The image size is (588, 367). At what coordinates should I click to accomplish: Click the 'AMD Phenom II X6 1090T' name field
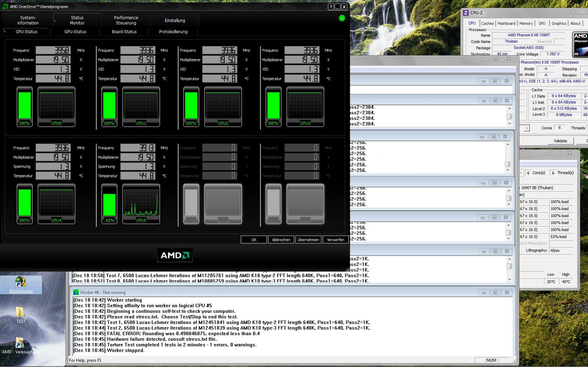click(x=529, y=35)
